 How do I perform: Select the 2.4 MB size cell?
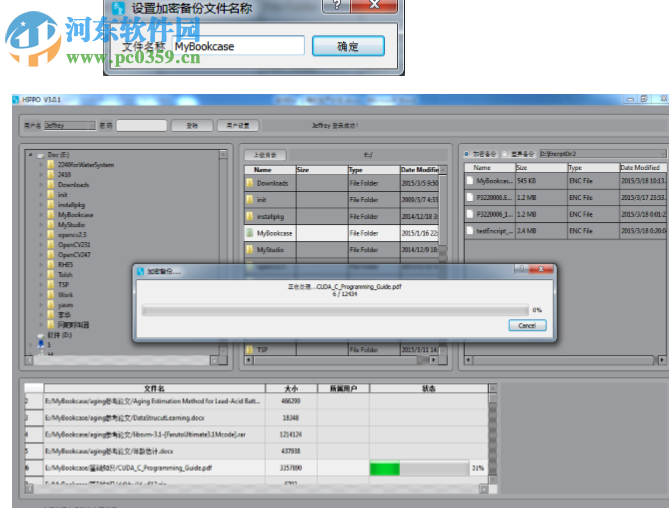point(541,231)
